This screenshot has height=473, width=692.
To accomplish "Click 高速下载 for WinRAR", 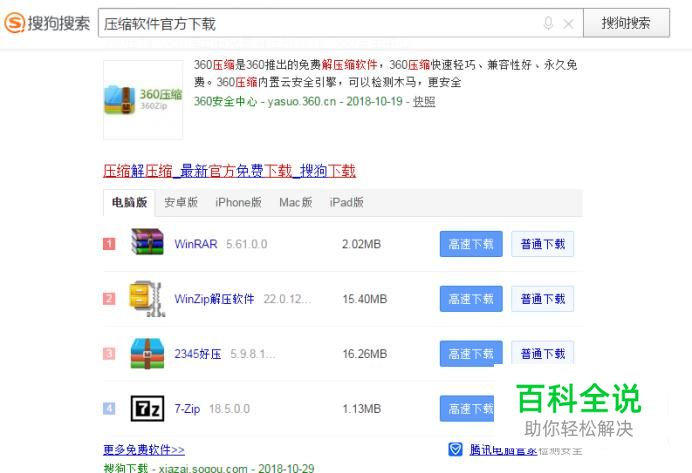I will coord(471,244).
